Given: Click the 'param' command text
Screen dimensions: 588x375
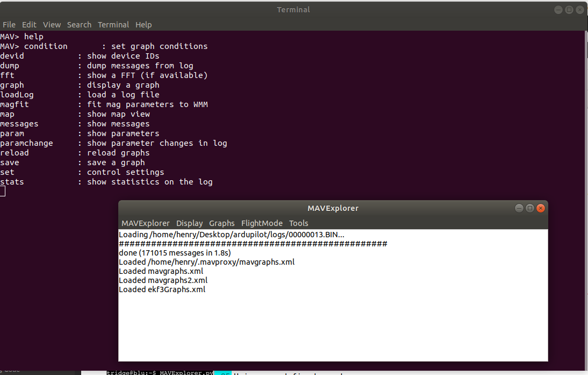Looking at the screenshot, I should pyautogui.click(x=12, y=133).
